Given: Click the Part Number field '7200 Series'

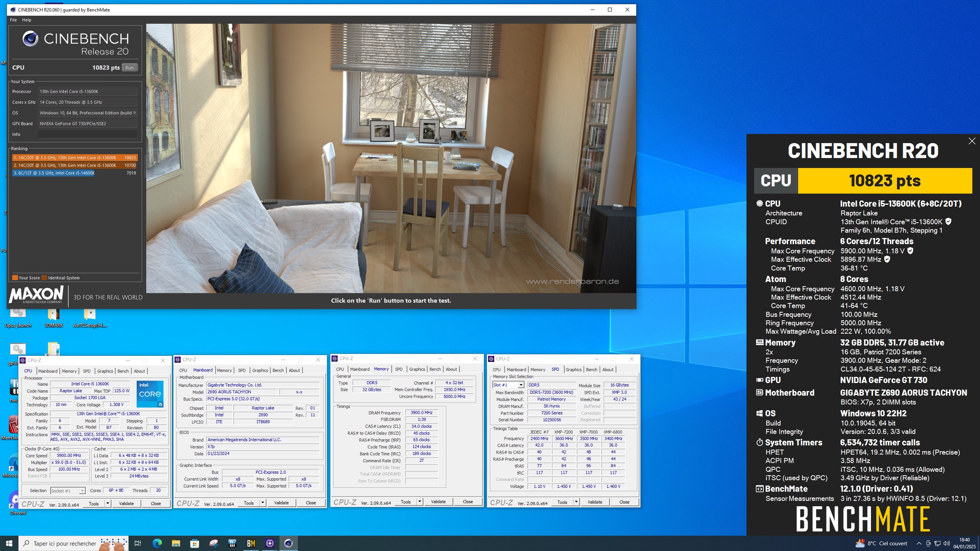Looking at the screenshot, I should coord(552,413).
